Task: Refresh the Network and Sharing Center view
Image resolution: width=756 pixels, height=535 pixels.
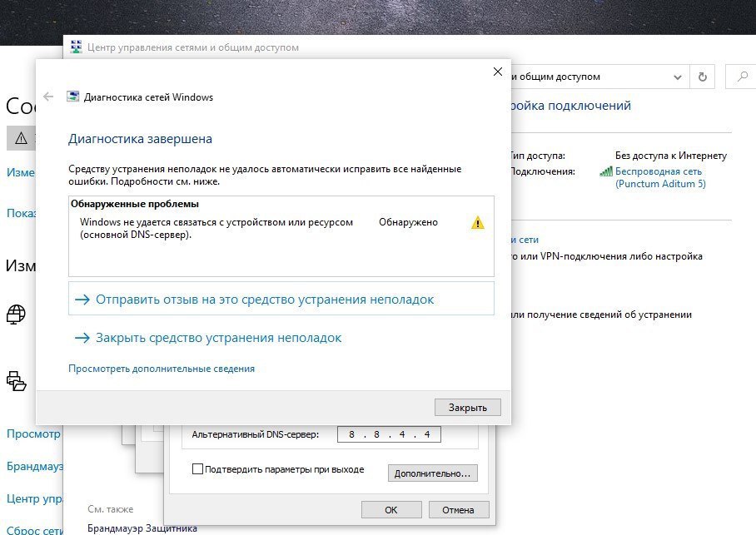Action: (703, 77)
